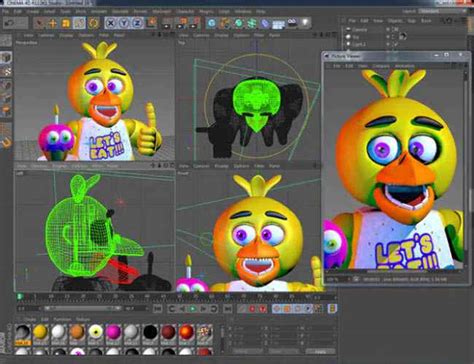Image resolution: width=474 pixels, height=364 pixels.
Task: Click the magnet Snap icon on sidebar
Action: click(x=6, y=143)
